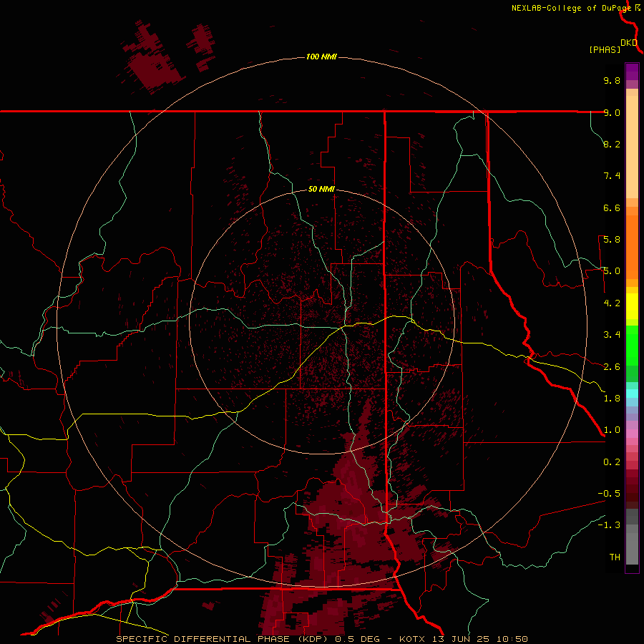644x644 pixels.
Task: Click the 0.2 scale value
Action: point(612,462)
